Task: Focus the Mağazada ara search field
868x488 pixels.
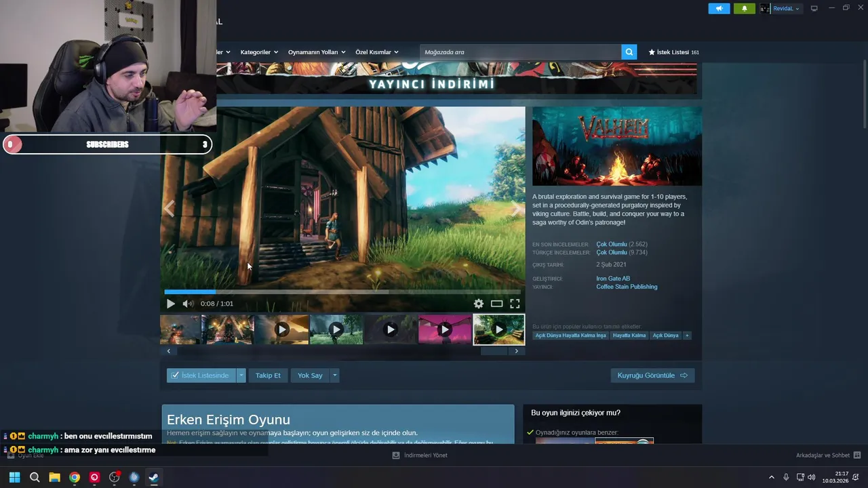Action: tap(520, 52)
